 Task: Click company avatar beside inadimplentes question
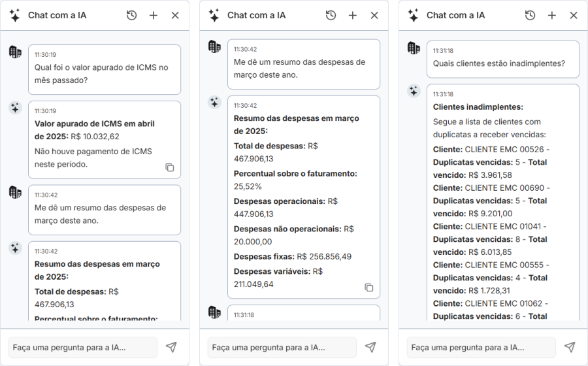click(x=414, y=48)
